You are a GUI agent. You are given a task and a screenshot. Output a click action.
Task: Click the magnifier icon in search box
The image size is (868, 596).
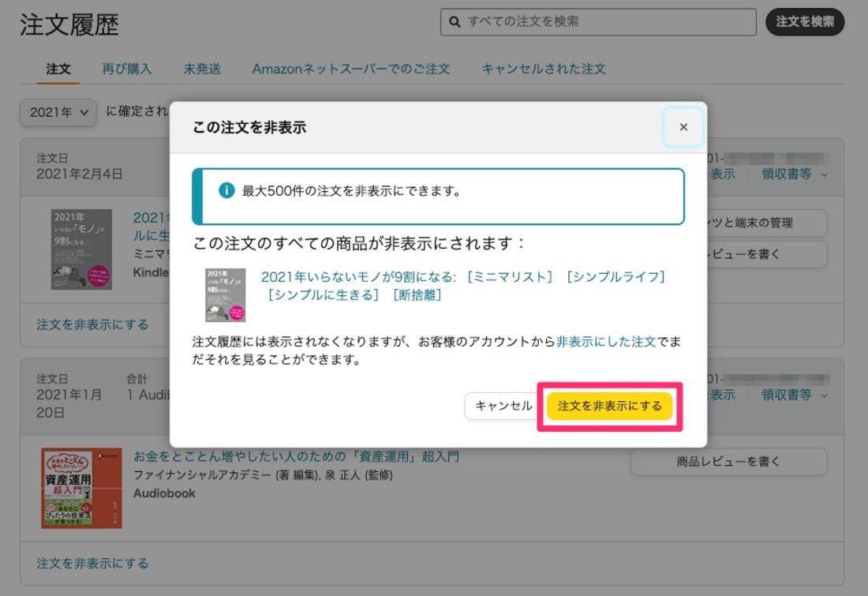(455, 21)
